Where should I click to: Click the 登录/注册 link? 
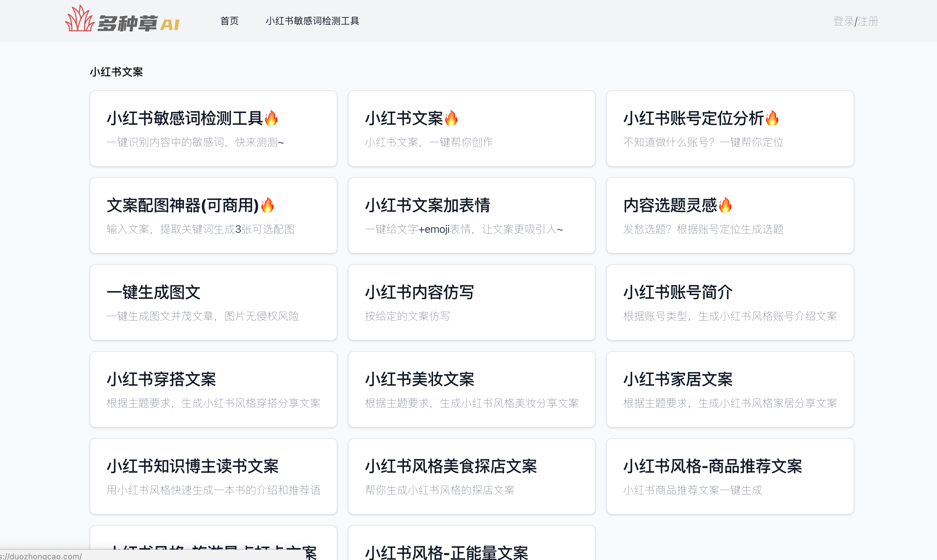pos(855,21)
